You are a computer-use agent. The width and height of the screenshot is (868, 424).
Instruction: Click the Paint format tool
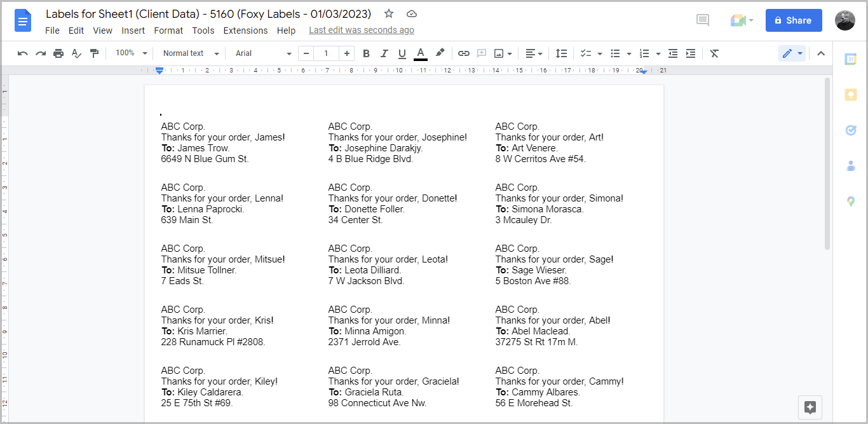94,53
